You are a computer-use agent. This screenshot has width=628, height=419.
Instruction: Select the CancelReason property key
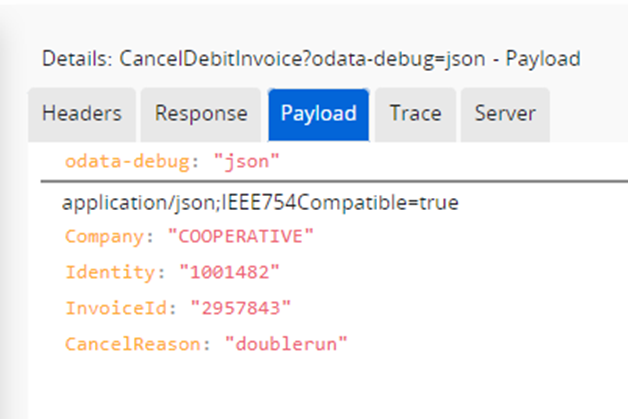pos(133,344)
